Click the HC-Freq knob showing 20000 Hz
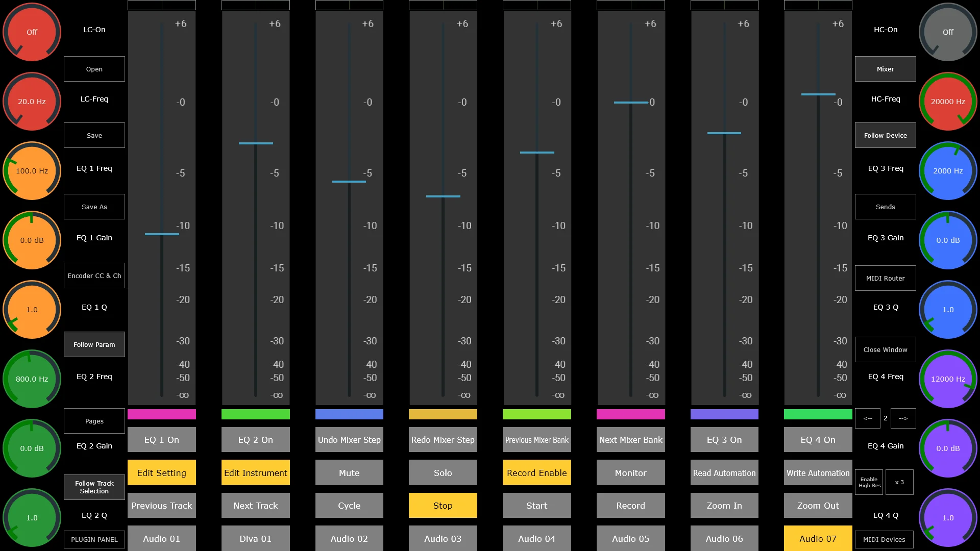 coord(948,101)
